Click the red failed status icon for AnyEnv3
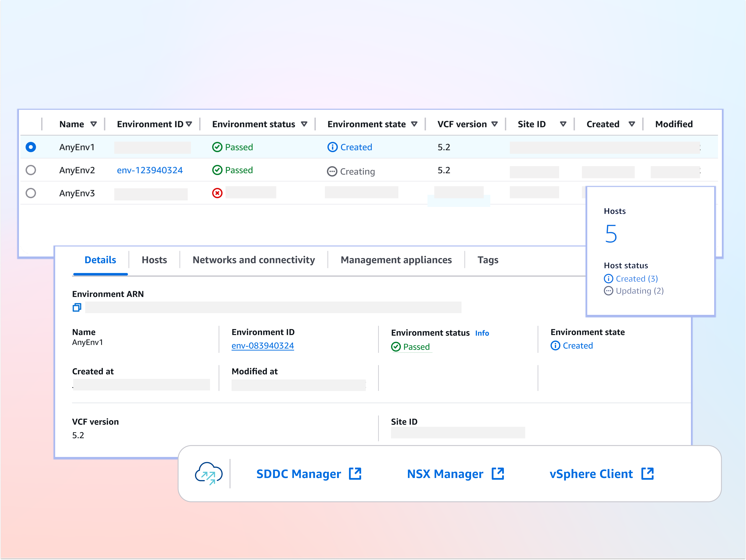Screen dimensions: 746x560 coord(217,193)
